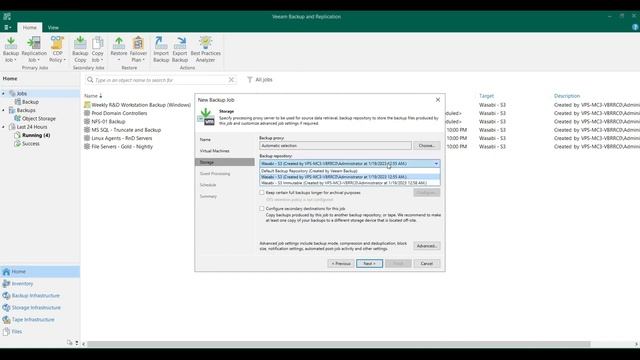
Task: Switch to the Home ribbon tab
Action: point(29,27)
